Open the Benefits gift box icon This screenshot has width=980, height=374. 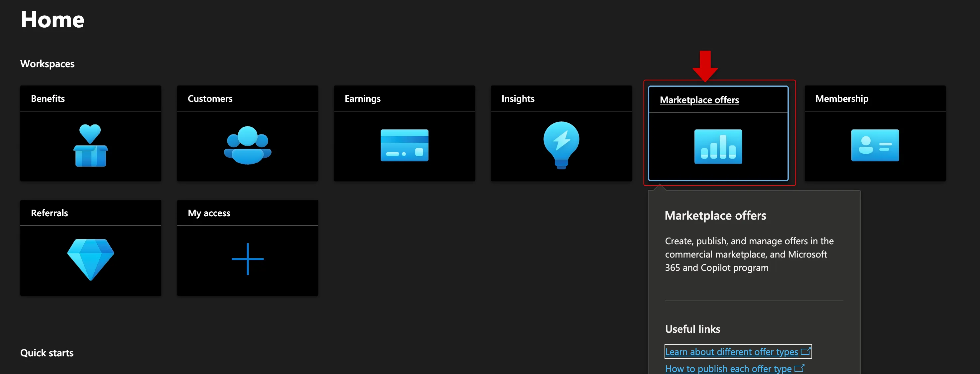click(90, 145)
